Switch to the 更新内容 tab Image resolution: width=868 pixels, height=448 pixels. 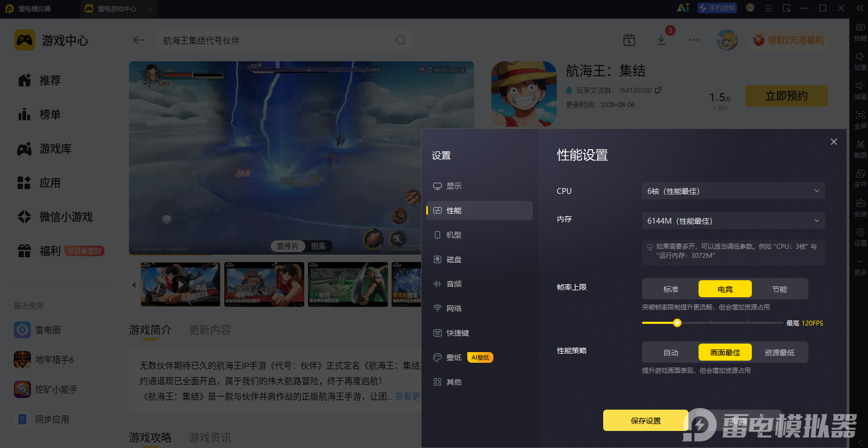210,330
